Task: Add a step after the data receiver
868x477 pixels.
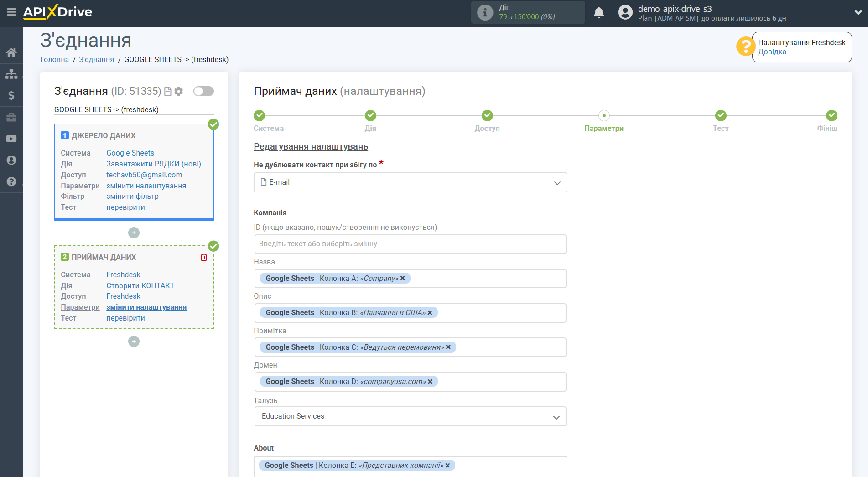Action: click(134, 342)
